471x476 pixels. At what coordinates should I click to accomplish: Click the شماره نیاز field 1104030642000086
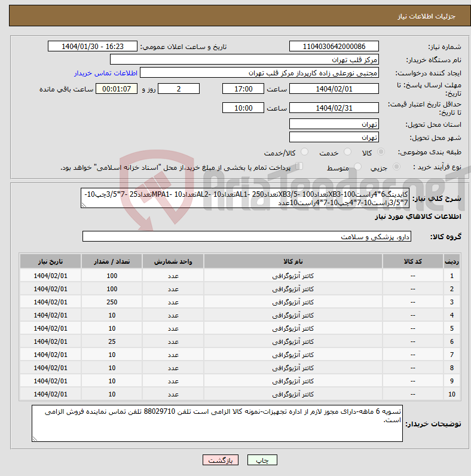pyautogui.click(x=334, y=47)
